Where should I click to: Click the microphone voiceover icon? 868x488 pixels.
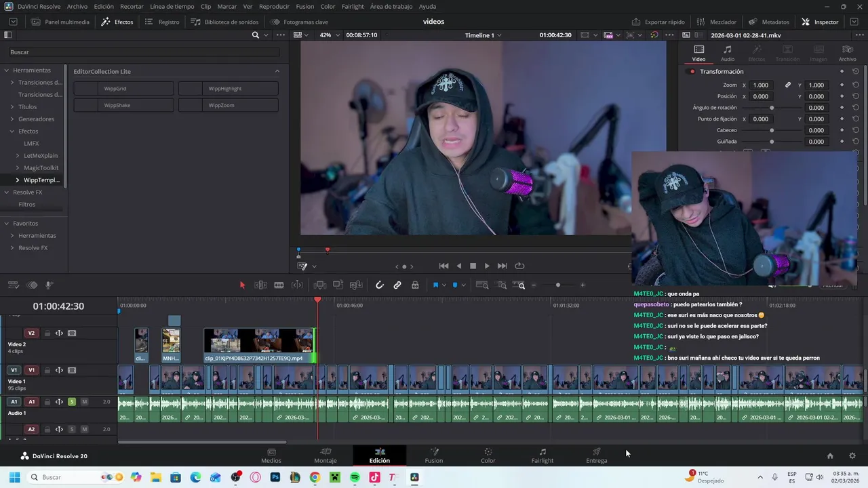[x=49, y=285]
